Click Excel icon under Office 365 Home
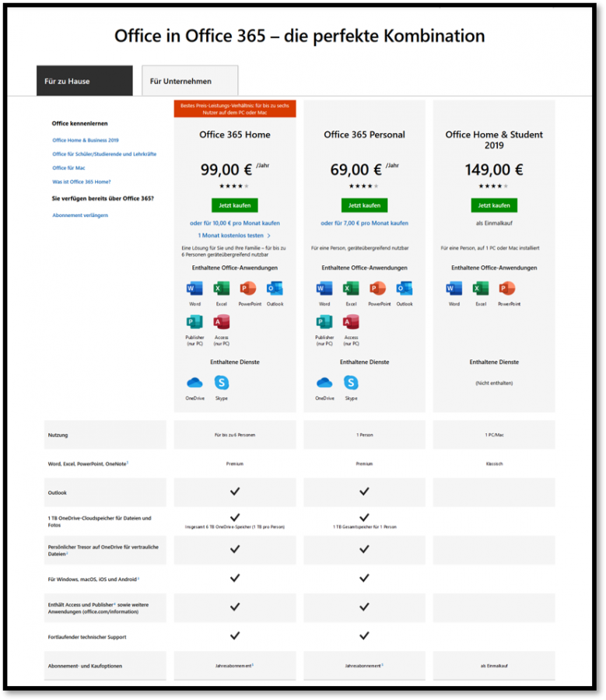Screen dimensions: 606x700 tap(222, 289)
